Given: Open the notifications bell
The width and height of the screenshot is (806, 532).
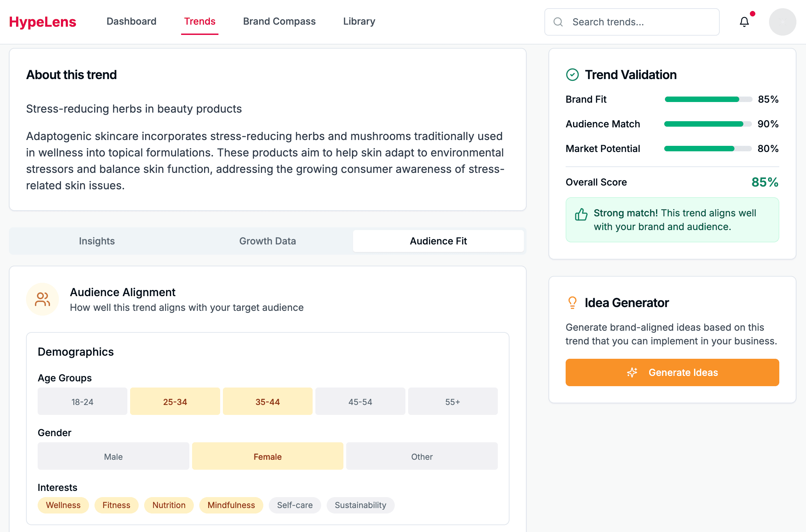Looking at the screenshot, I should pos(744,22).
